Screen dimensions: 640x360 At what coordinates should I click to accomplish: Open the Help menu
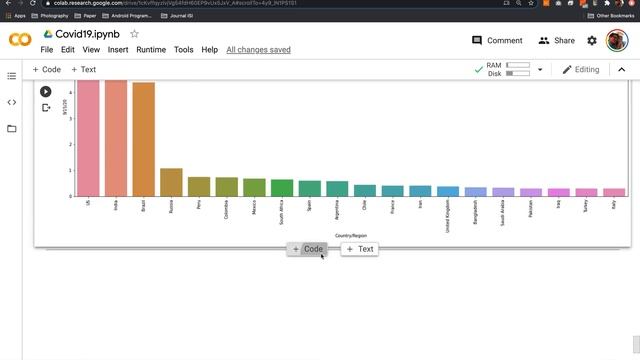tap(209, 50)
